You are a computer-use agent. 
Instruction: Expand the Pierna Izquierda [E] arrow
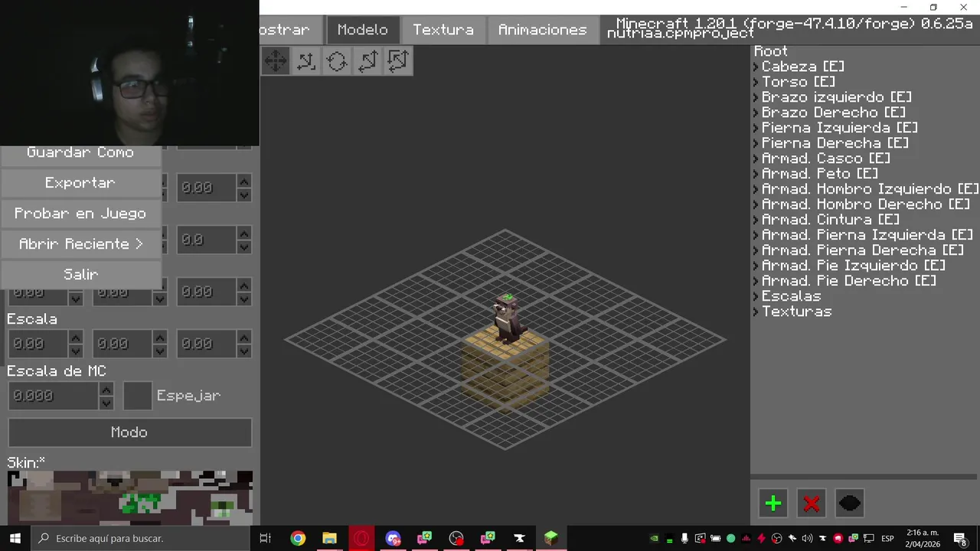[x=756, y=128]
